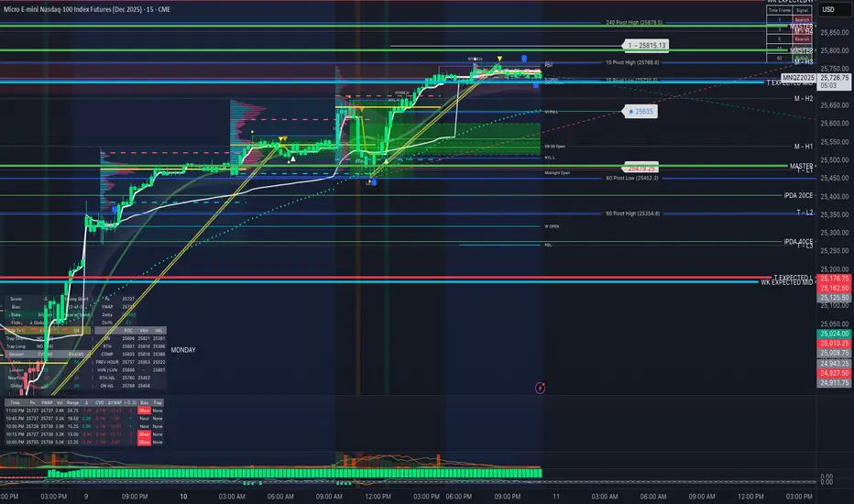
Task: Click the red SBear cell in 11:00 PM row
Action: click(145, 411)
